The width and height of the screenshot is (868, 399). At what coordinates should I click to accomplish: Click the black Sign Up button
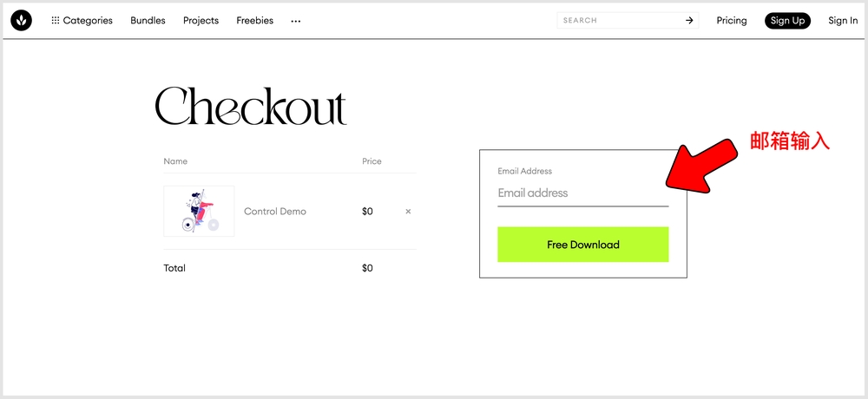point(787,21)
